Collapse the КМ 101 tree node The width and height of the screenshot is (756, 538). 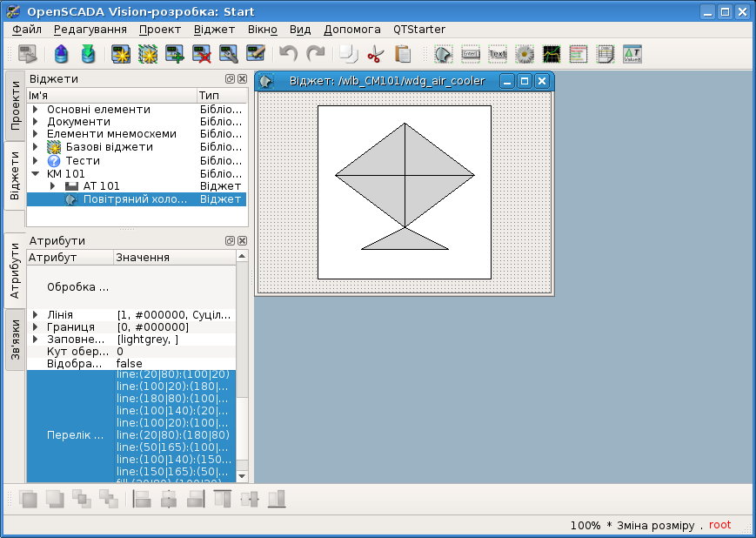[36, 173]
